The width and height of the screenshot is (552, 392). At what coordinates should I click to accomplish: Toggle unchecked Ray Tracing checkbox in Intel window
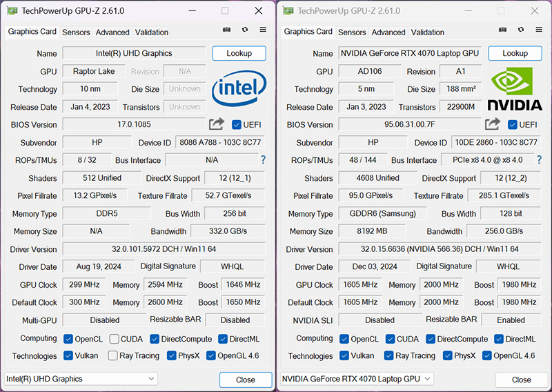pyautogui.click(x=112, y=355)
